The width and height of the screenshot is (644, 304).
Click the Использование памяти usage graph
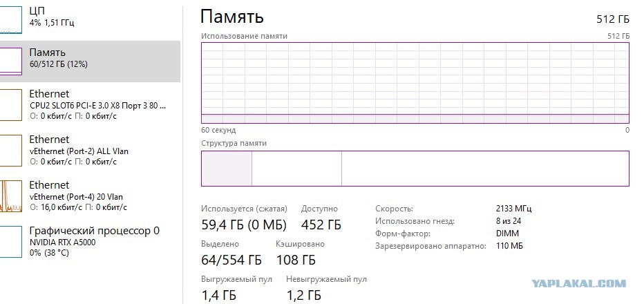pyautogui.click(x=415, y=83)
